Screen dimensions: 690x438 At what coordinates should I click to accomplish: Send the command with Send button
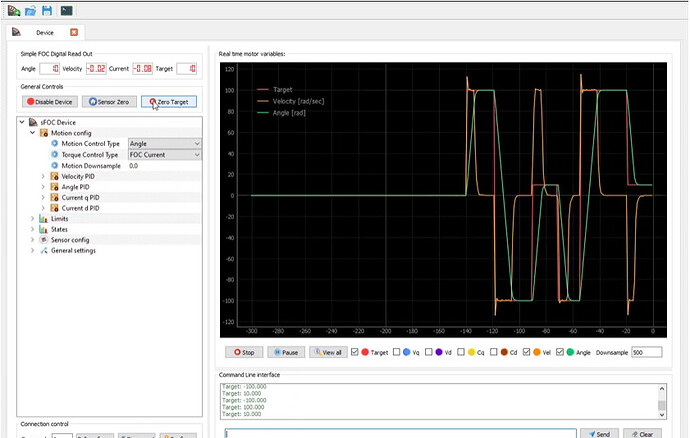pyautogui.click(x=599, y=434)
